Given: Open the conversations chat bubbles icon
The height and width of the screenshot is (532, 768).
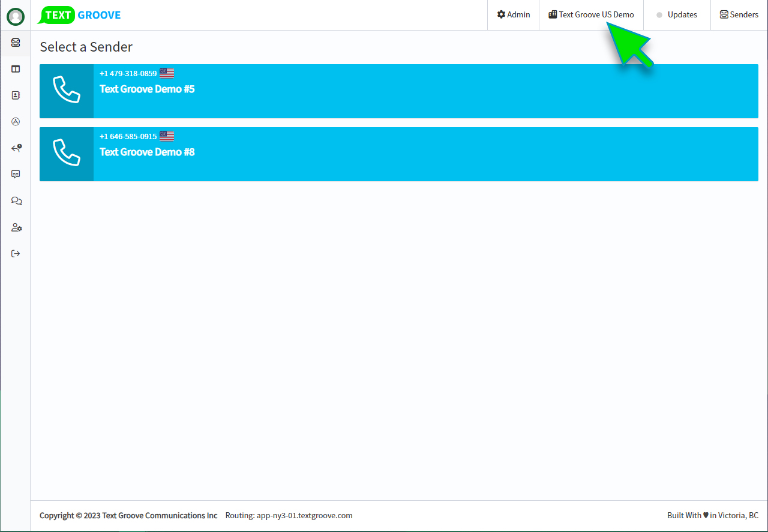Looking at the screenshot, I should coord(16,201).
